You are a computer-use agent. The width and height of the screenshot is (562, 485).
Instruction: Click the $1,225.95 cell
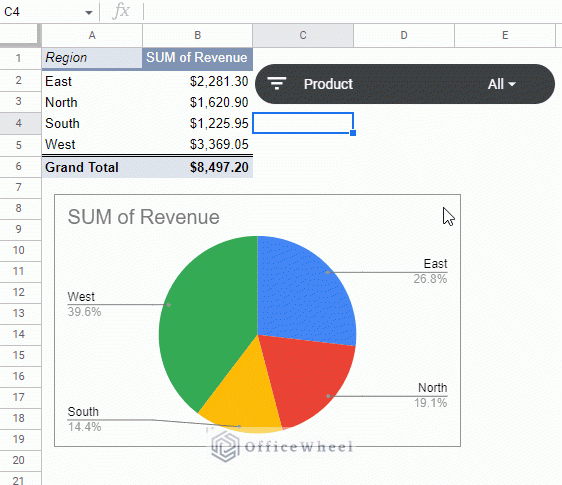pyautogui.click(x=197, y=123)
